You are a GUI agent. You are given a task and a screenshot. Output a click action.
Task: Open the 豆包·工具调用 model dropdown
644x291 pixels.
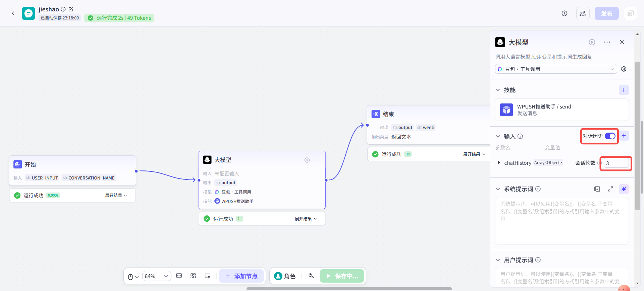coord(556,69)
